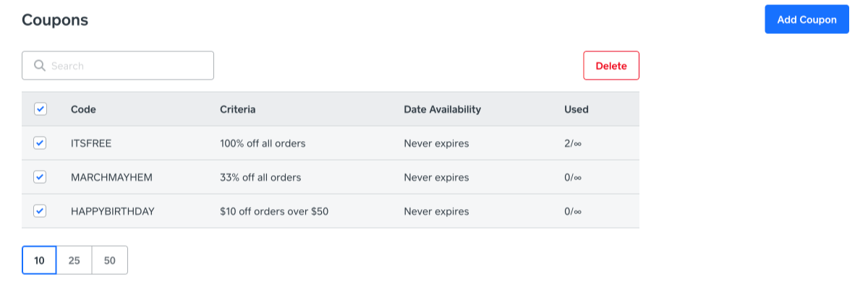Click the "$10 off orders over $50" criteria
The height and width of the screenshot is (306, 868).
point(276,211)
